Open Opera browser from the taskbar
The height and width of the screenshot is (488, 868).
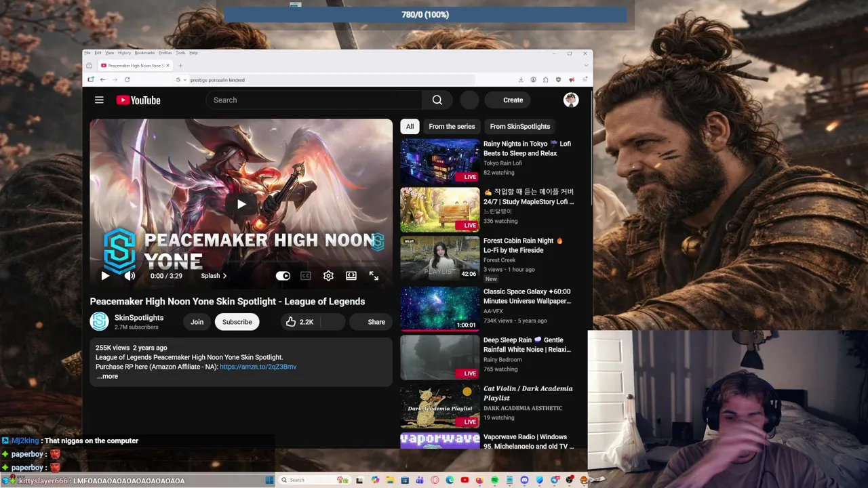pyautogui.click(x=435, y=480)
